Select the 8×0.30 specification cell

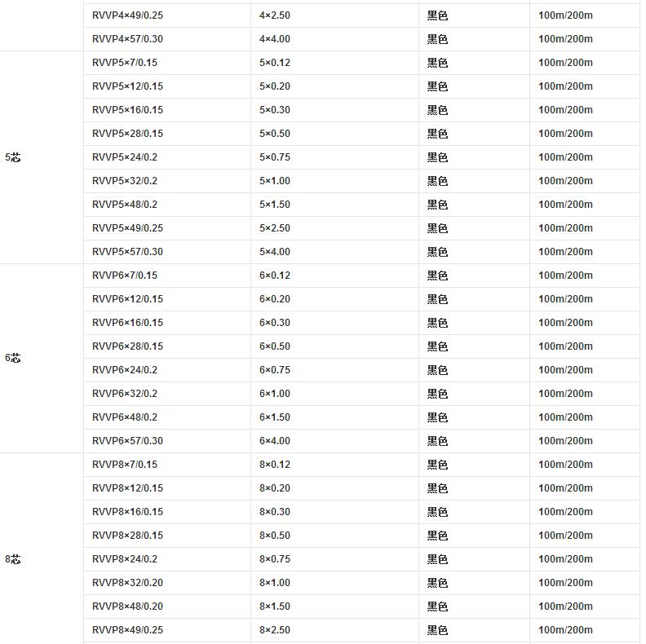pos(275,512)
